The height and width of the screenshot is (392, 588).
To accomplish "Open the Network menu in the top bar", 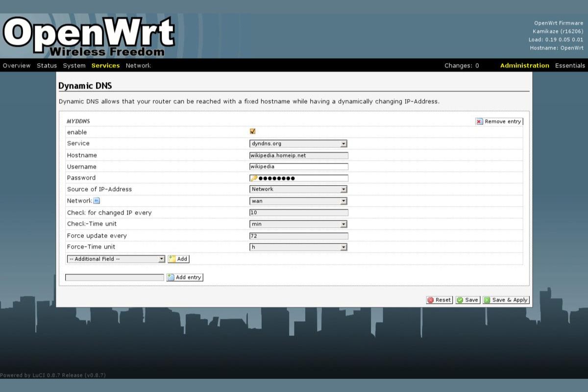I will [138, 65].
